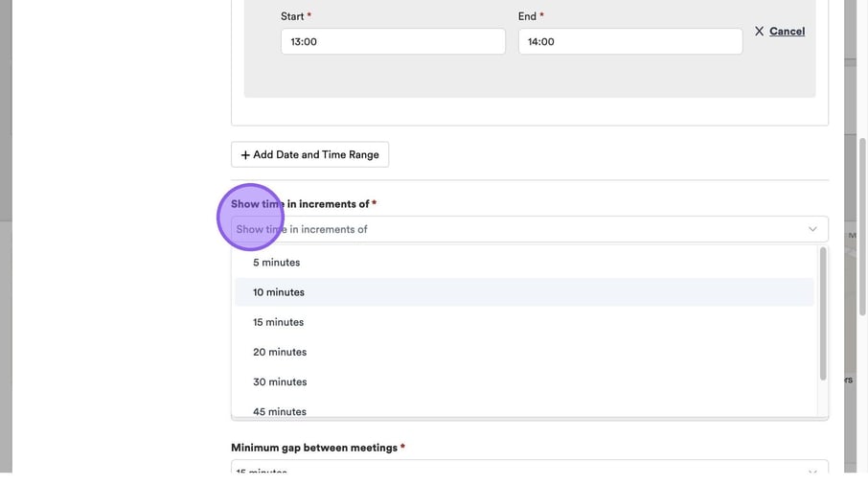The height and width of the screenshot is (485, 868).
Task: Pick 15 minutes from the list
Action: pos(279,322)
